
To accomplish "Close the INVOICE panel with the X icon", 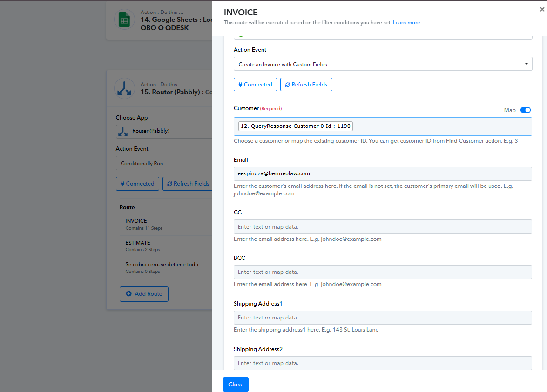I will 542,8.
